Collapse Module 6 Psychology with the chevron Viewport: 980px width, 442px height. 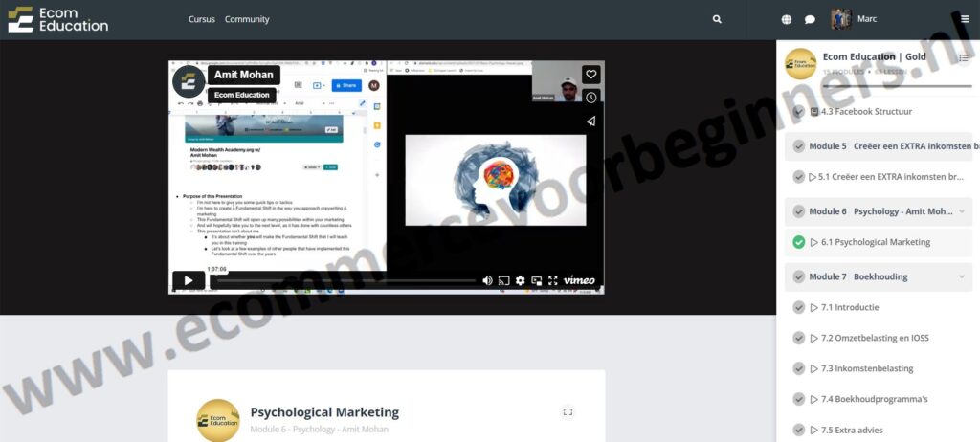coord(962,211)
